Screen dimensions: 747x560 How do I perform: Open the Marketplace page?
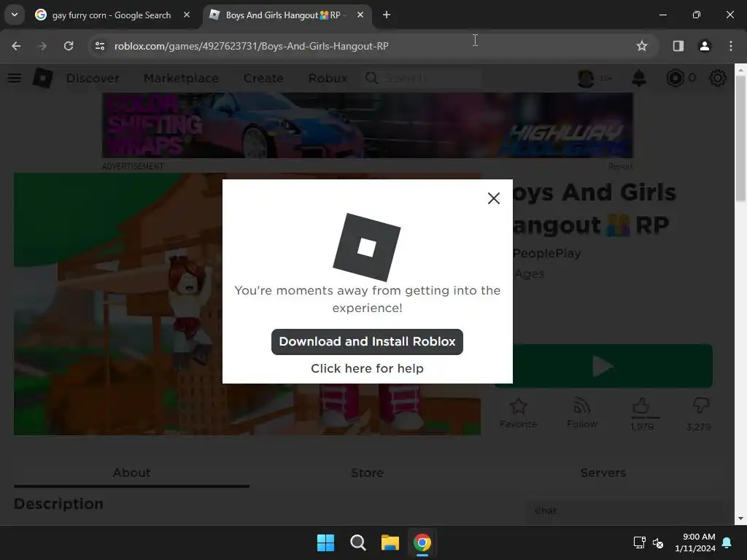pyautogui.click(x=181, y=78)
